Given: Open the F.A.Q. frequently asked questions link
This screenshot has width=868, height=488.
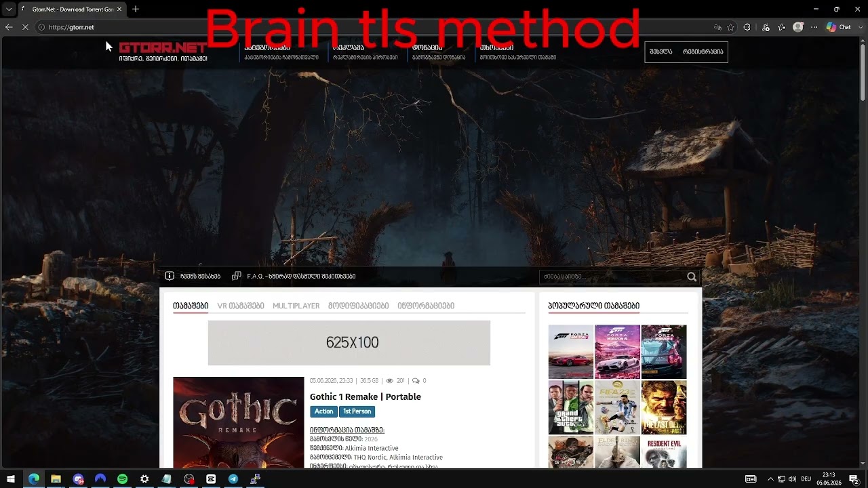Looking at the screenshot, I should [301, 276].
